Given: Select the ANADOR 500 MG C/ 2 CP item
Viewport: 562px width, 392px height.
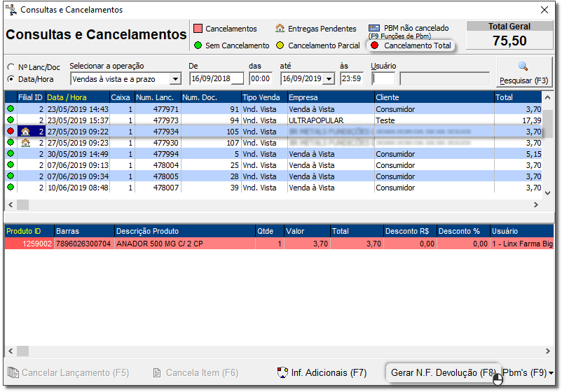Looking at the screenshot, I should point(184,244).
